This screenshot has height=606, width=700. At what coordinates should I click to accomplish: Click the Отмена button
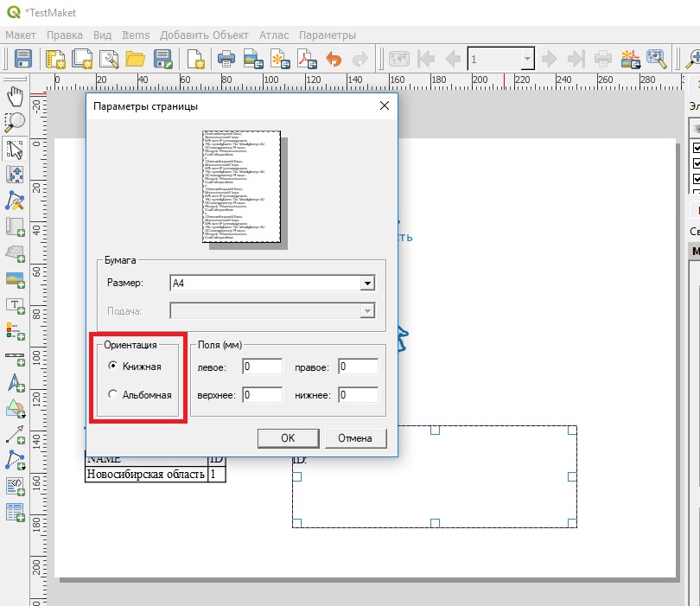pos(355,438)
